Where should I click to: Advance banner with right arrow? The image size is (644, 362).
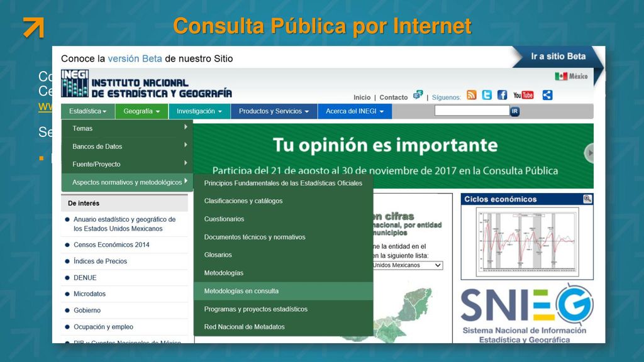pos(589,153)
